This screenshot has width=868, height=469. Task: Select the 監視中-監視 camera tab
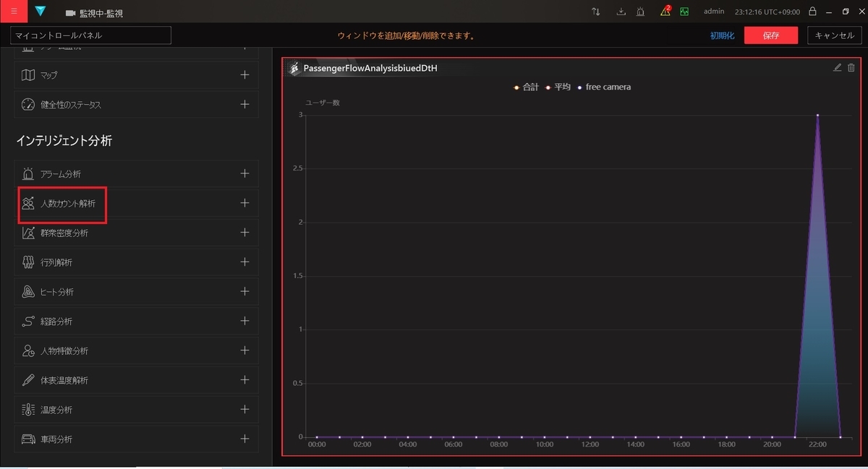coord(94,13)
